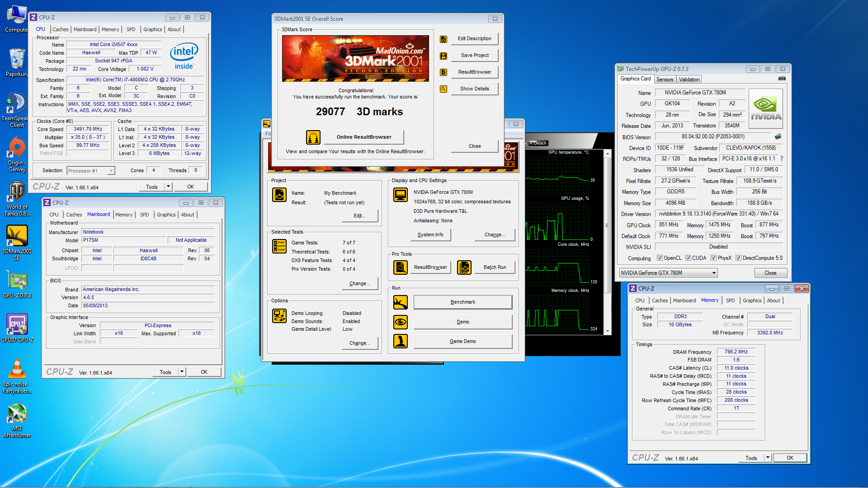
Task: Click the Batch Run button
Action: [495, 267]
